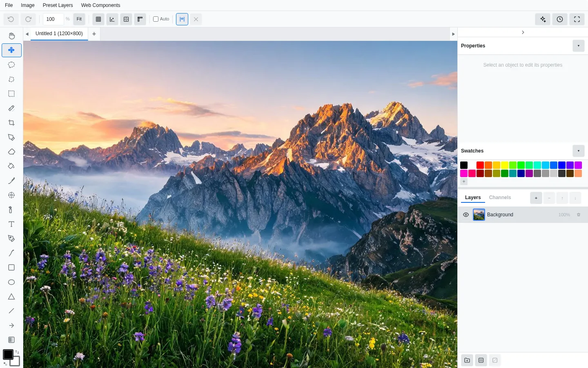
Task: Choose the Triangle shape tool
Action: (x=11, y=296)
